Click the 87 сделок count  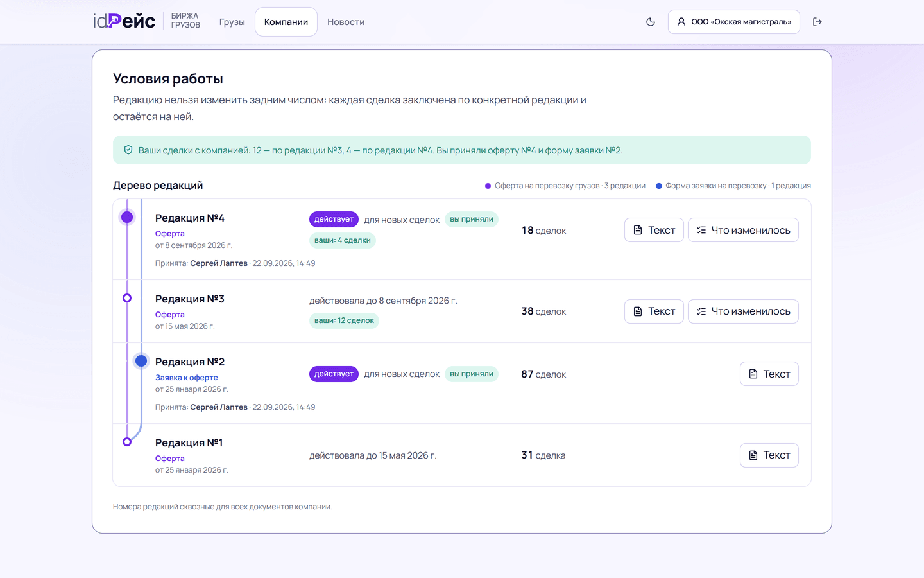coord(543,374)
